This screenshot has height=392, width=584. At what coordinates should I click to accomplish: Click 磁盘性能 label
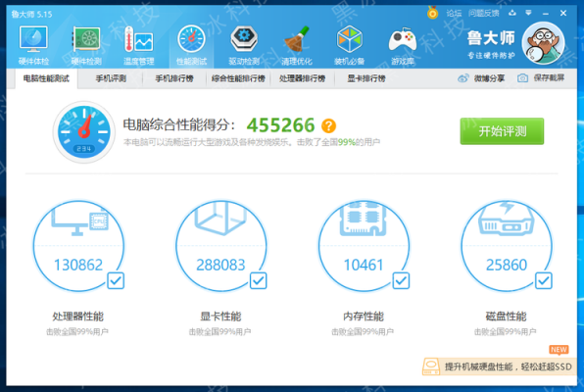click(507, 317)
